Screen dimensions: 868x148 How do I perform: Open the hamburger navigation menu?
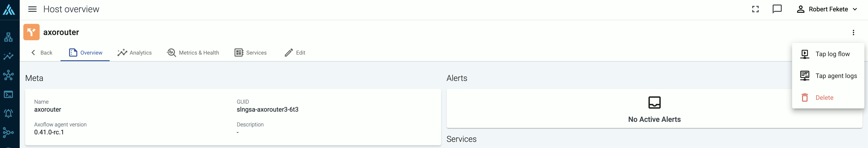32,9
